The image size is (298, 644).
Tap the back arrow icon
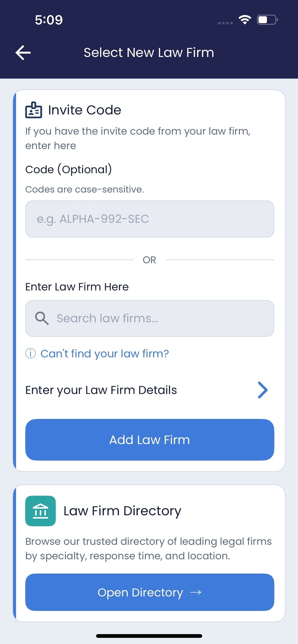coord(23,53)
